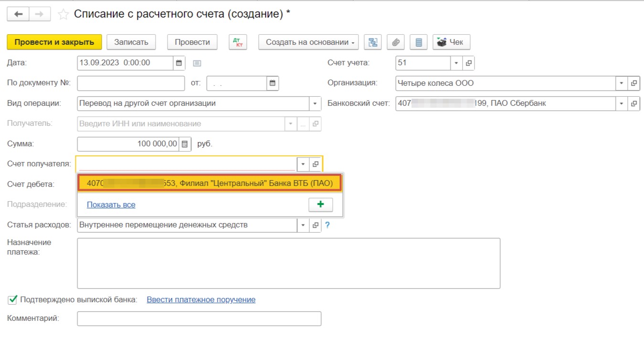Click into the Дата input field
This screenshot has height=339, width=644.
pos(125,63)
